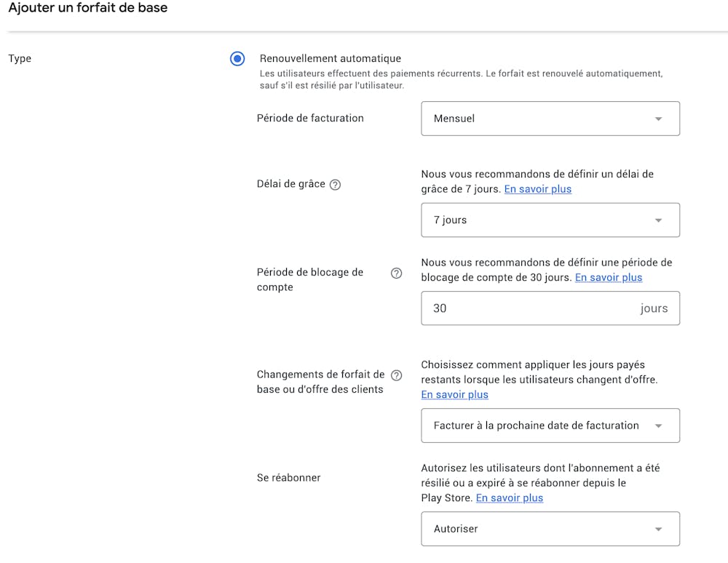728x563 pixels.
Task: Expand the 7 jours grace period dropdown
Action: [550, 220]
